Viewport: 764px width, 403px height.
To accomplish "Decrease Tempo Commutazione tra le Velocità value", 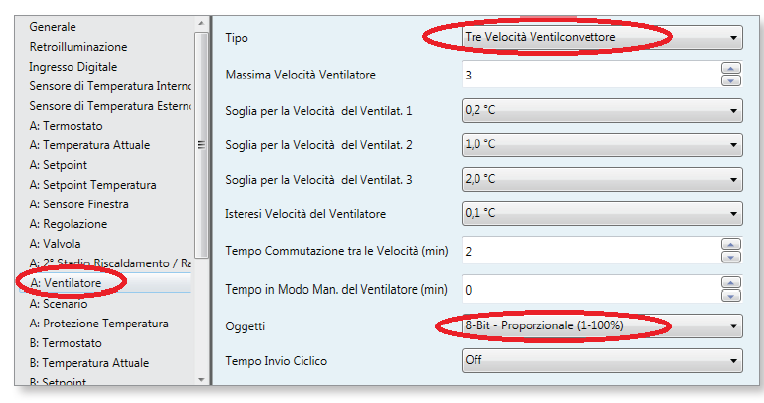I will [730, 257].
